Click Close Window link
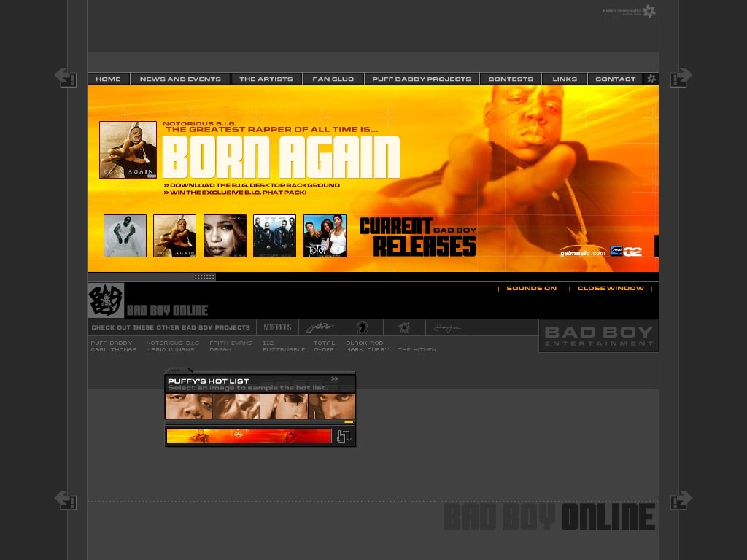 [611, 289]
